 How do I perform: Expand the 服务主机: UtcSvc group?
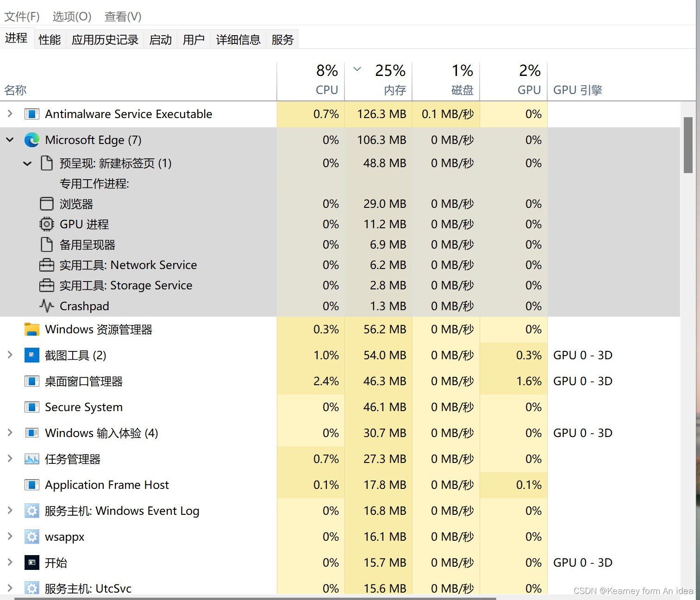(10, 588)
